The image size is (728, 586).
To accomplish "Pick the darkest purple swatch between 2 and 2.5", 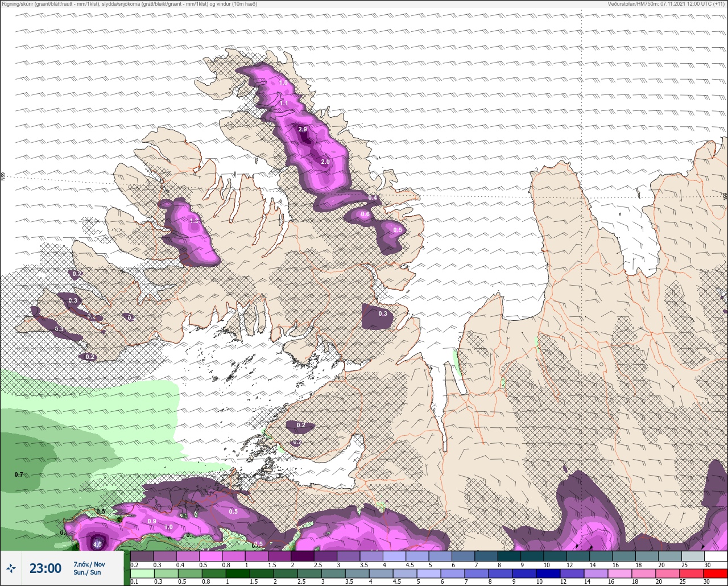I will pos(303,556).
